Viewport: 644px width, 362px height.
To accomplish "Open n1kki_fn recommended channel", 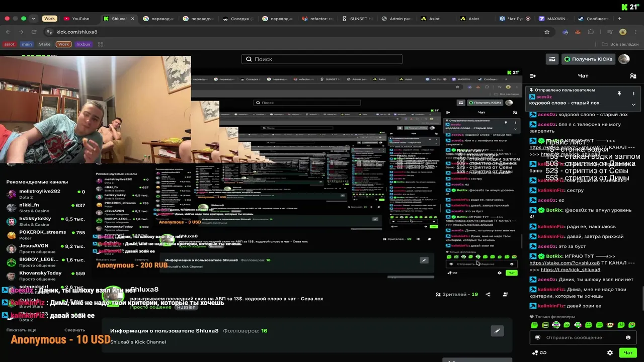I will (46, 208).
